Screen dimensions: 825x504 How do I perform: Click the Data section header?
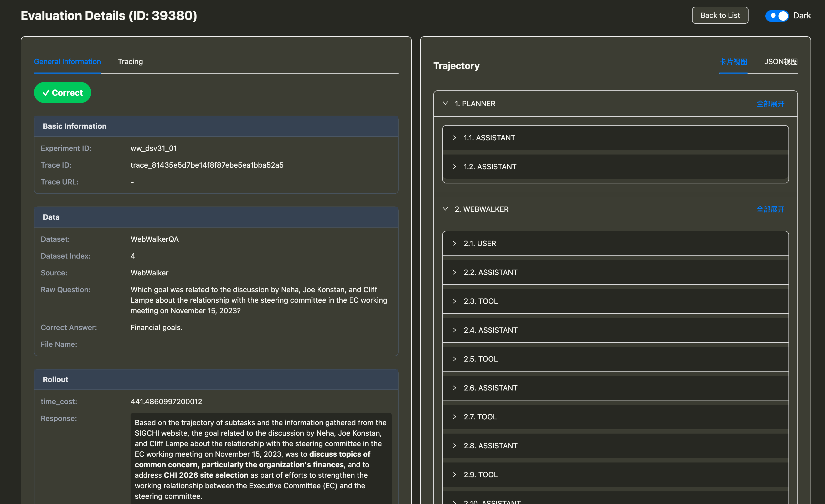click(x=216, y=217)
